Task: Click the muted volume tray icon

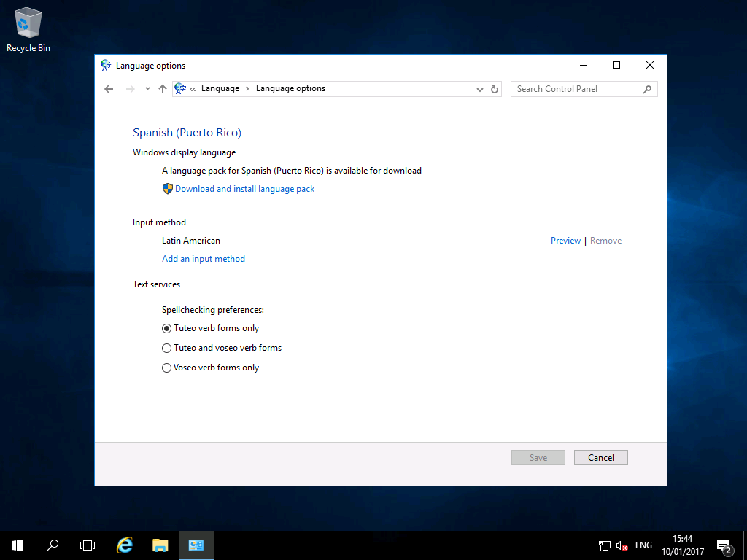Action: click(x=622, y=545)
